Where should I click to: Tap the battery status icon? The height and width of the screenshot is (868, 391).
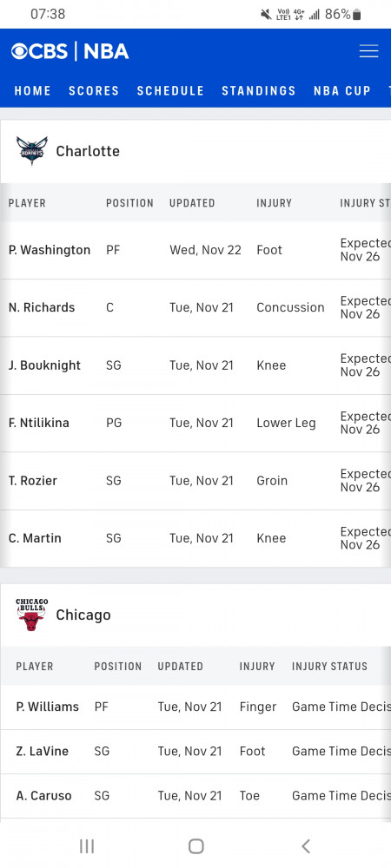356,15
